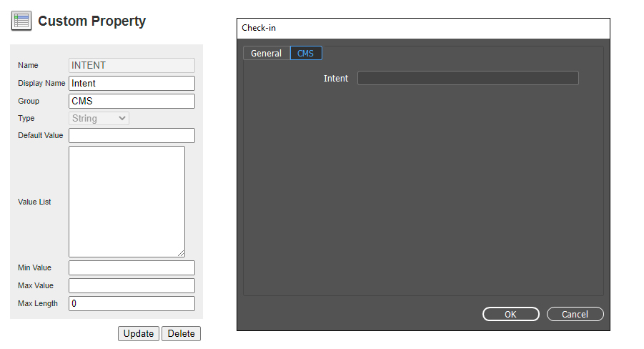
Task: Click the Update button
Action: point(139,334)
